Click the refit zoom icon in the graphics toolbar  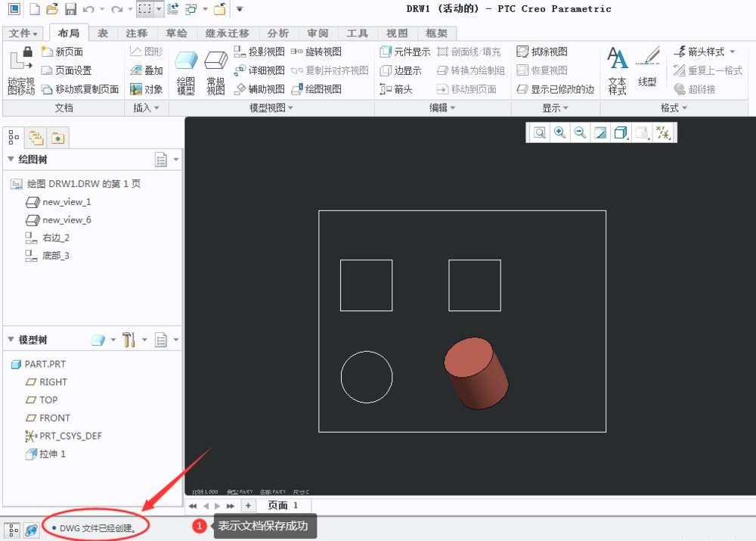coord(540,132)
